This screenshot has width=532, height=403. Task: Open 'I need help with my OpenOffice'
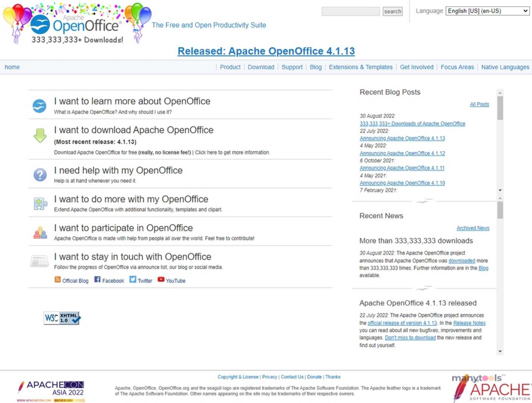click(x=118, y=170)
